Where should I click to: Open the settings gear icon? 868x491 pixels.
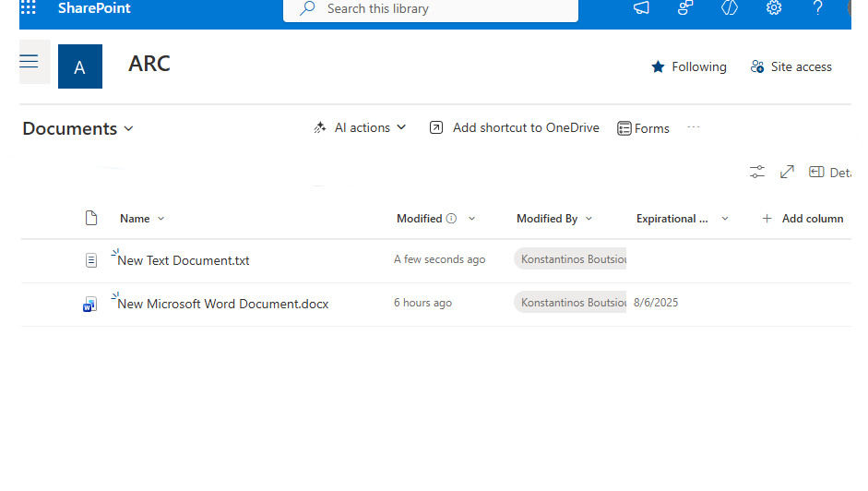pos(774,8)
